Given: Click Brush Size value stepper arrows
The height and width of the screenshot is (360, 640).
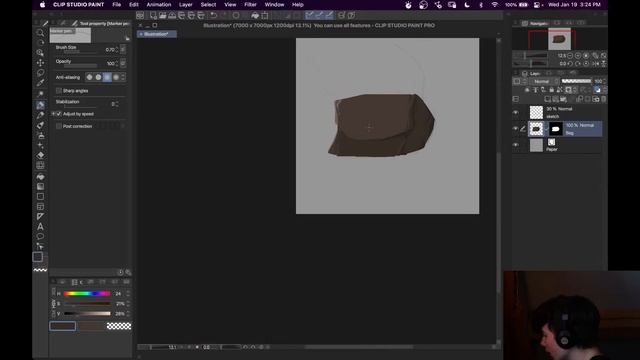Looking at the screenshot, I should pyautogui.click(x=117, y=49).
